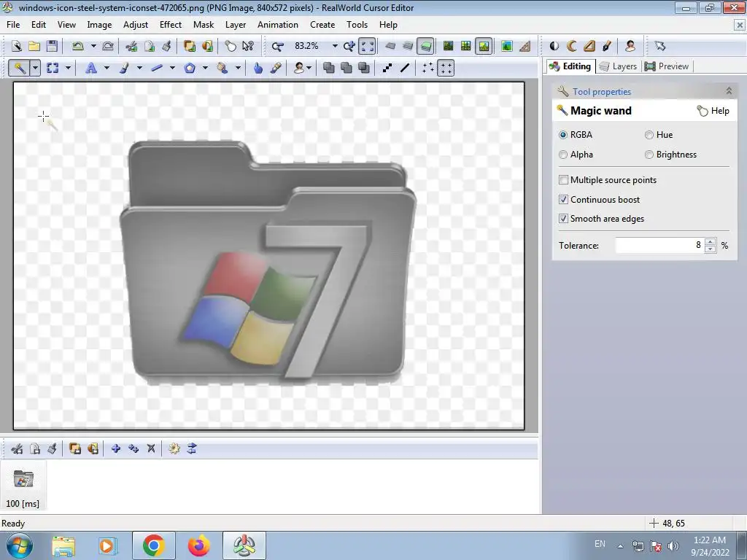Select the Magic wand tool icon
Screen dimensions: 747x560
point(20,68)
